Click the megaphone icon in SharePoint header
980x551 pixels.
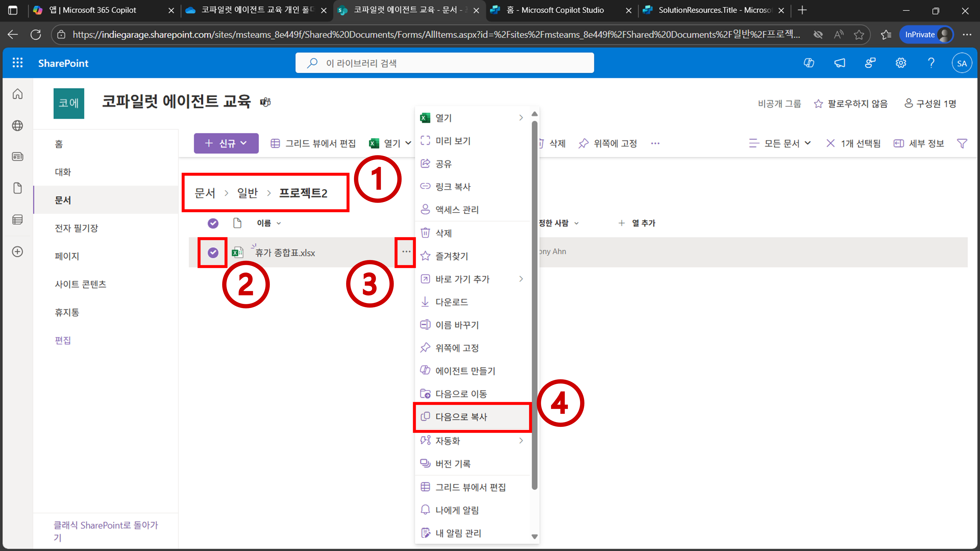click(840, 63)
